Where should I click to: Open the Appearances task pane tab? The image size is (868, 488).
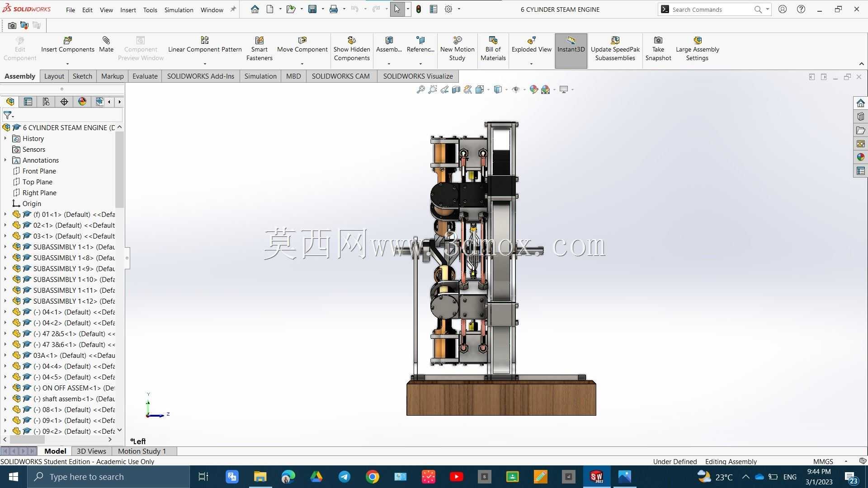[860, 157]
